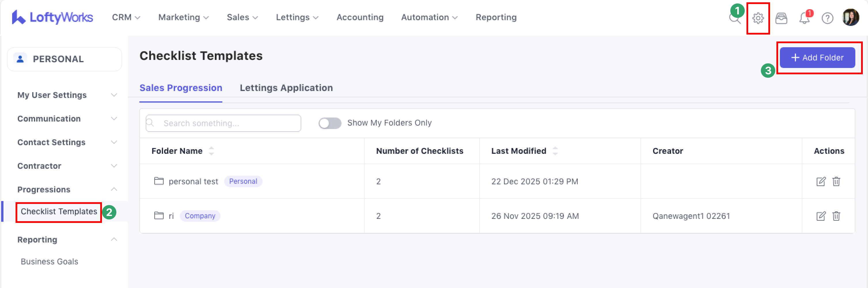Open the Lettings navigation dropdown
Viewport: 868px width, 288px height.
coord(297,17)
